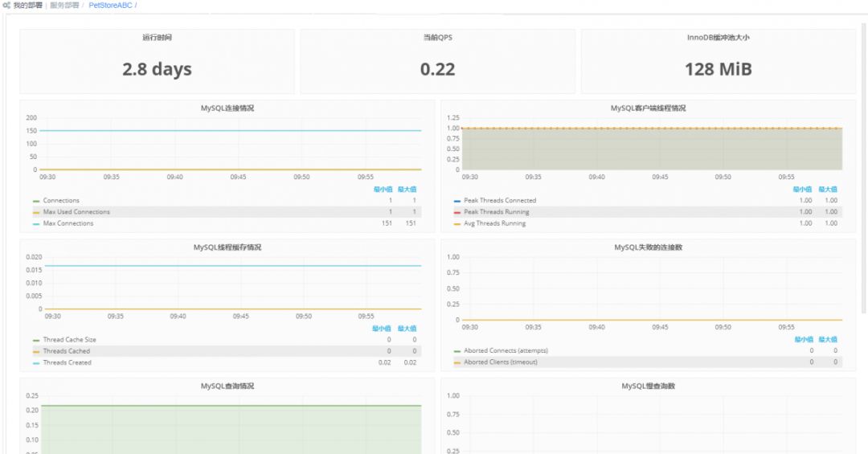
Task: Toggle Peak Threads Connected legend series
Action: pos(500,200)
